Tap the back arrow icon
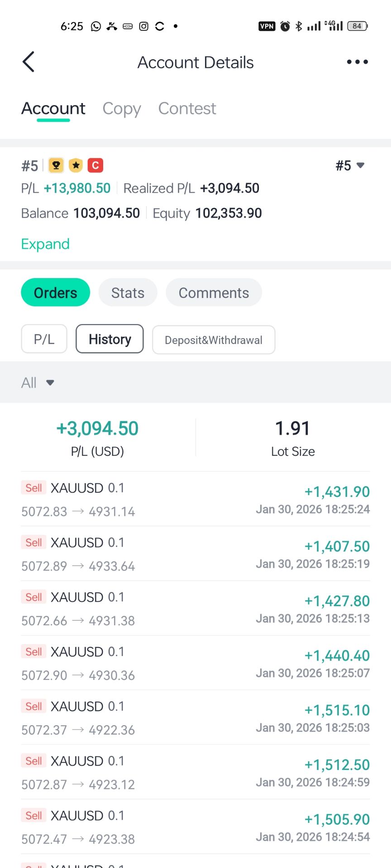 coord(29,62)
